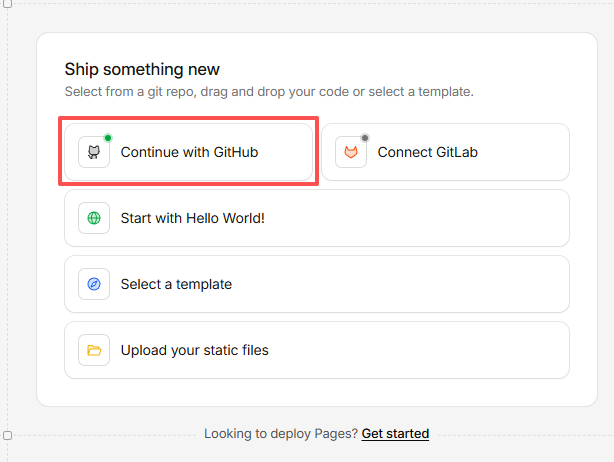Click the GitHub octocat icon
This screenshot has height=462, width=614.
point(94,152)
